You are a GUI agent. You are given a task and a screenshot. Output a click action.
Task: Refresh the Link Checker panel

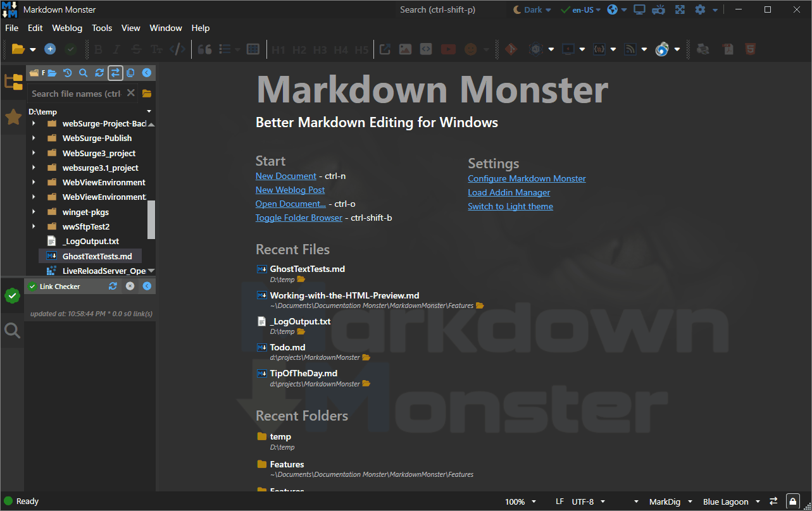tap(113, 286)
